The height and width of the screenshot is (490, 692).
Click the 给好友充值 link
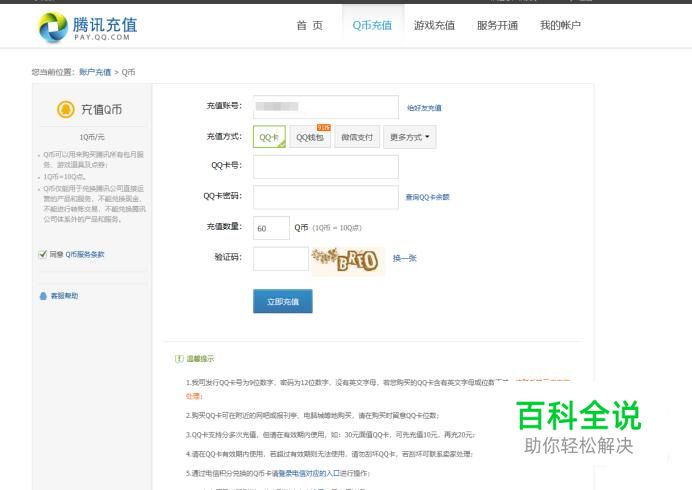(424, 108)
